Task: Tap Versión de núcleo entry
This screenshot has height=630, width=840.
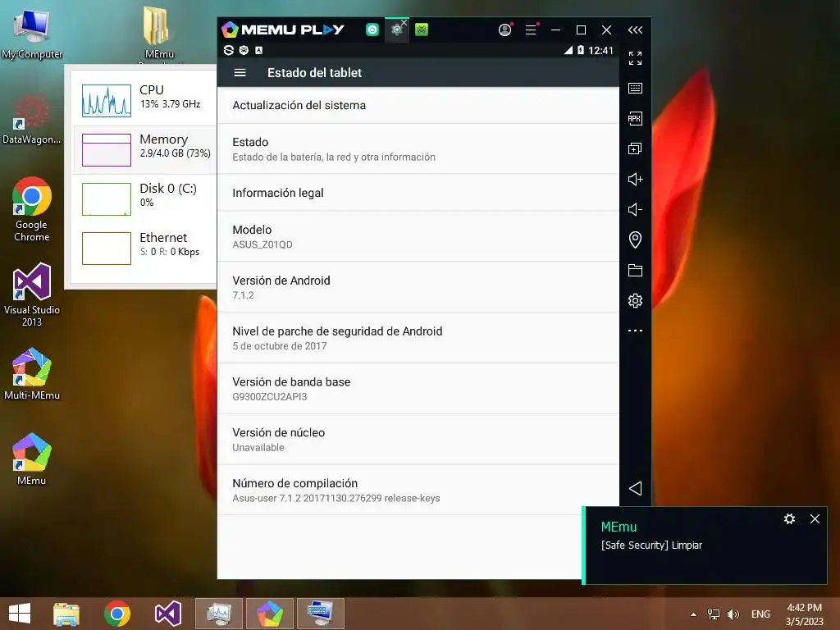Action: pos(418,440)
